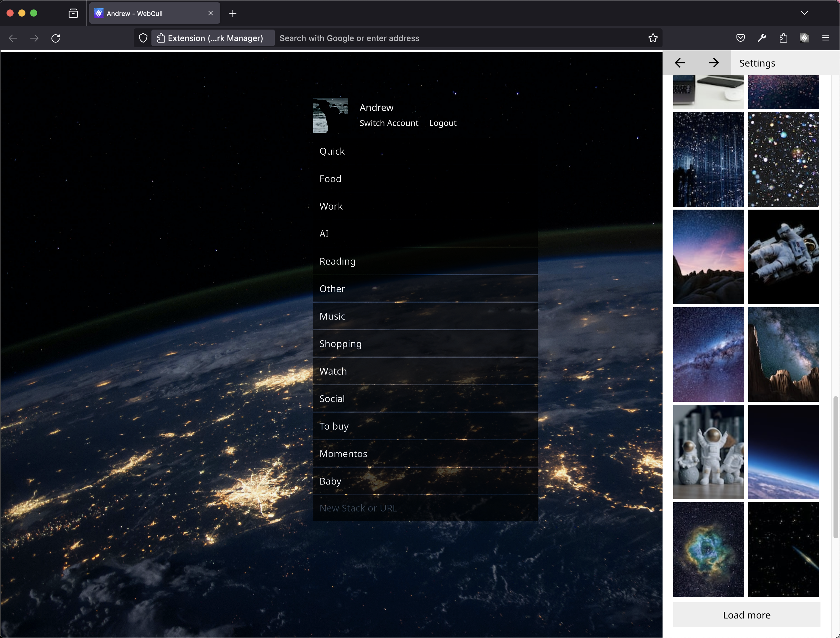840x638 pixels.
Task: Reload the current page
Action: [56, 38]
